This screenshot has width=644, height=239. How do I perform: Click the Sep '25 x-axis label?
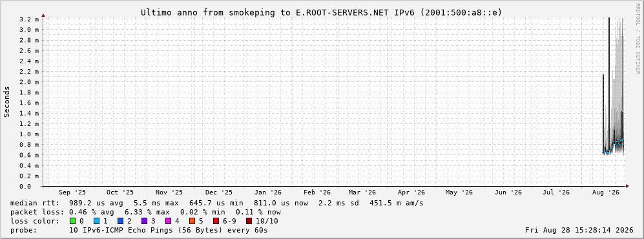72,192
